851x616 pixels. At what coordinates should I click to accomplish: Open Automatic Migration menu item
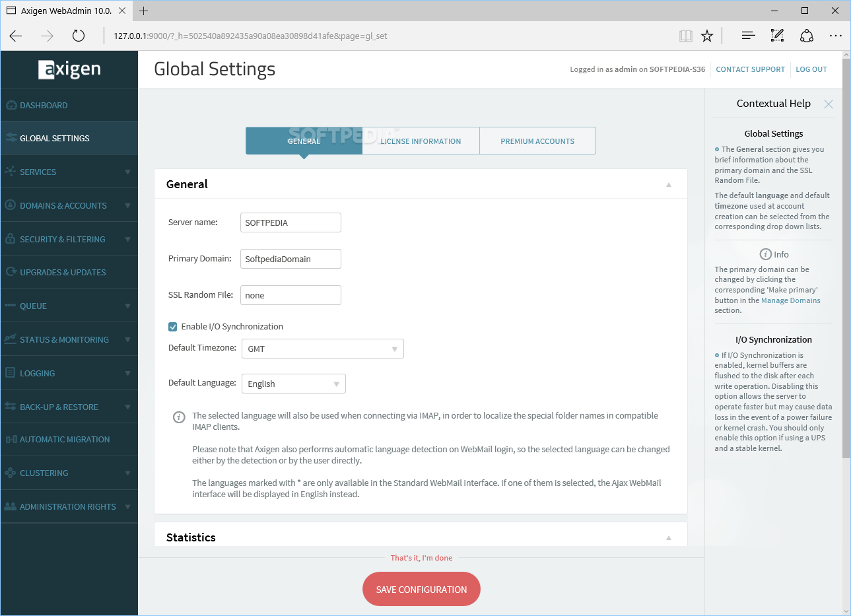click(x=69, y=439)
